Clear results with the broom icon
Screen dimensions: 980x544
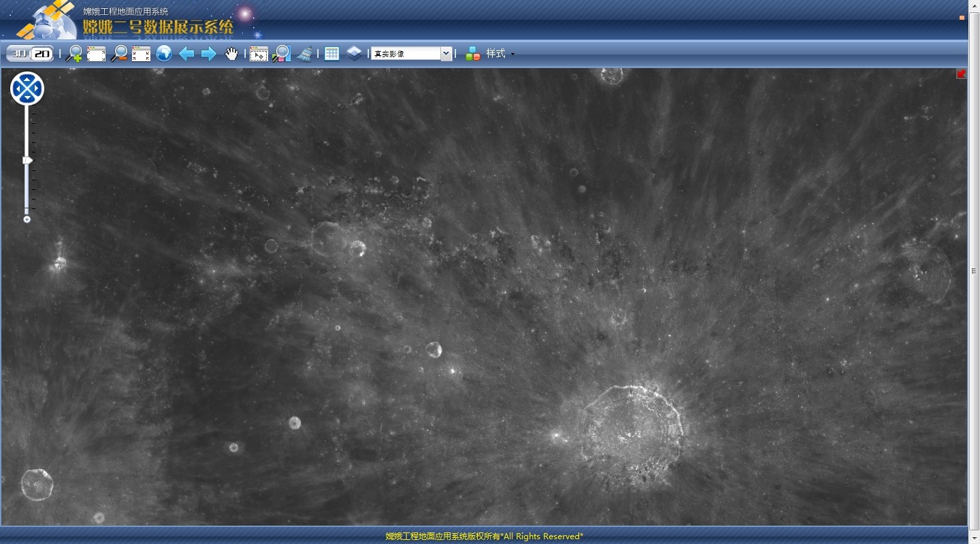[305, 54]
